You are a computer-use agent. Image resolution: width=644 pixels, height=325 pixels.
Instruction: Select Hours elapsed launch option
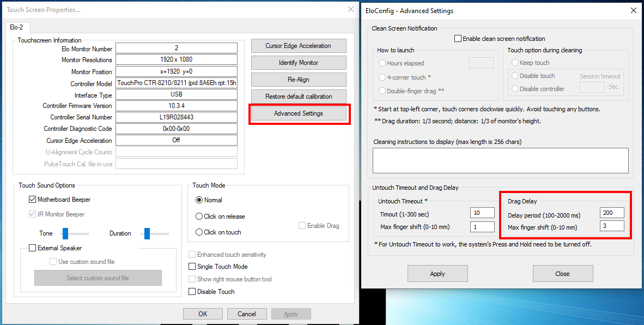pyautogui.click(x=382, y=63)
